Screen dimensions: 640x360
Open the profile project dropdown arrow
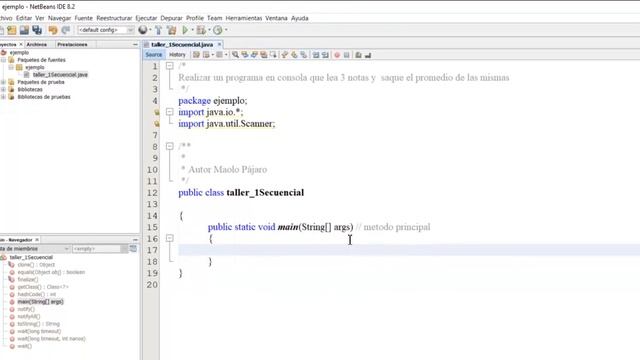(226, 30)
